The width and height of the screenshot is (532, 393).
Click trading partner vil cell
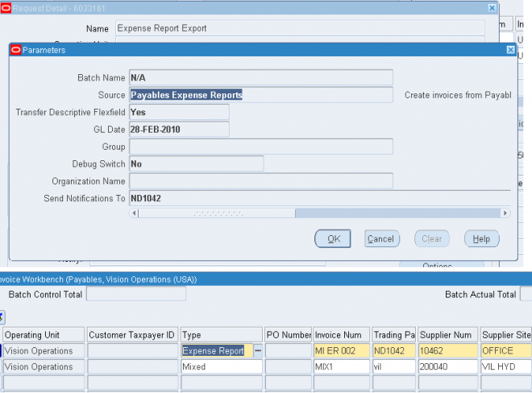pyautogui.click(x=394, y=366)
